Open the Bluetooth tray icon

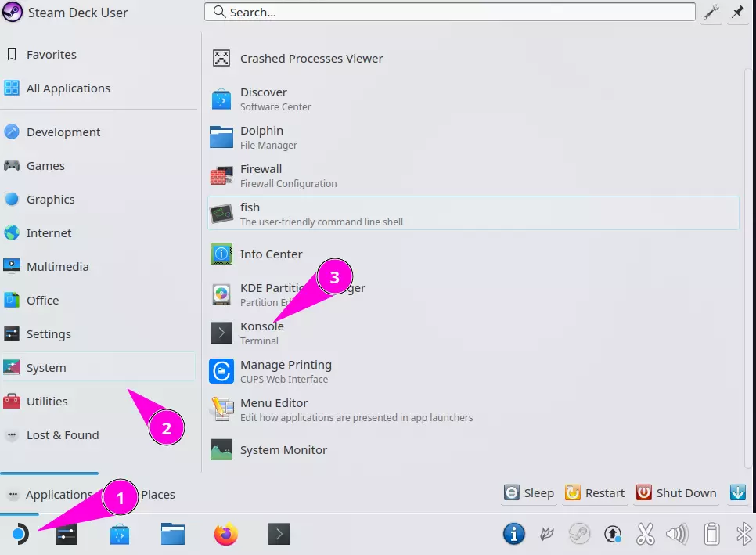coord(744,534)
